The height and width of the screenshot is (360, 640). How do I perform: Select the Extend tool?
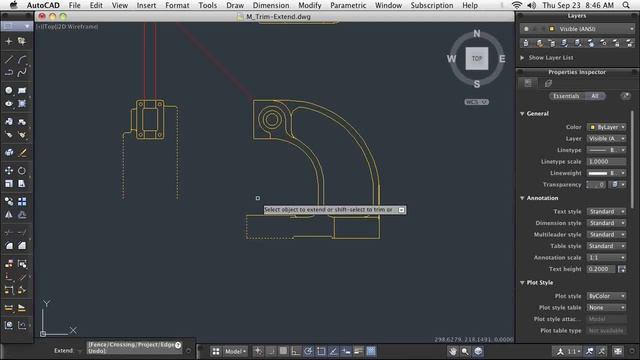[x=22, y=232]
